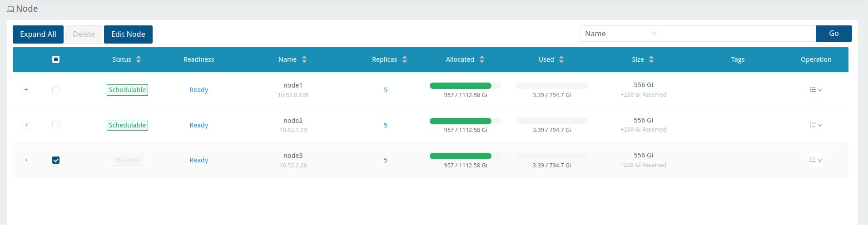The height and width of the screenshot is (225, 868).
Task: Open replicas count 5 for node2
Action: tap(386, 125)
